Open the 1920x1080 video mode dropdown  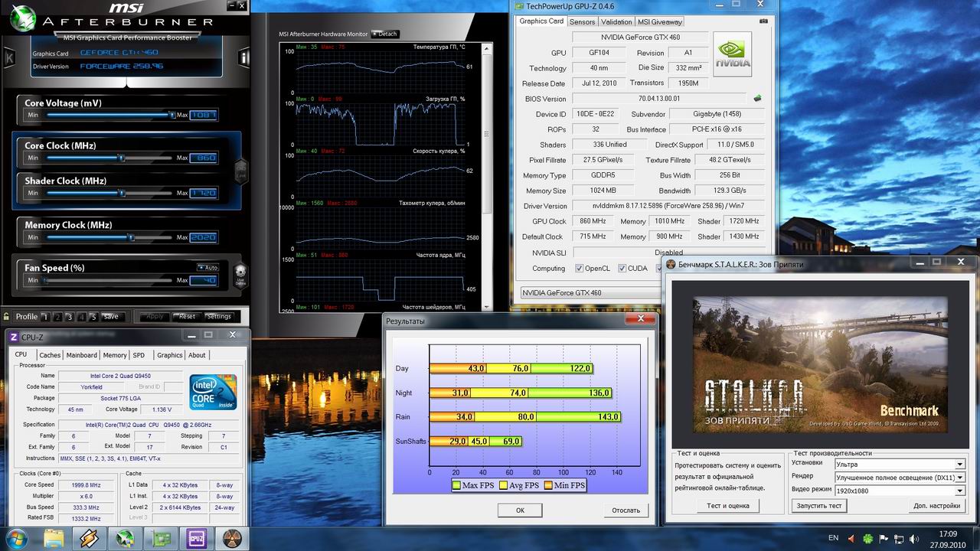959,491
